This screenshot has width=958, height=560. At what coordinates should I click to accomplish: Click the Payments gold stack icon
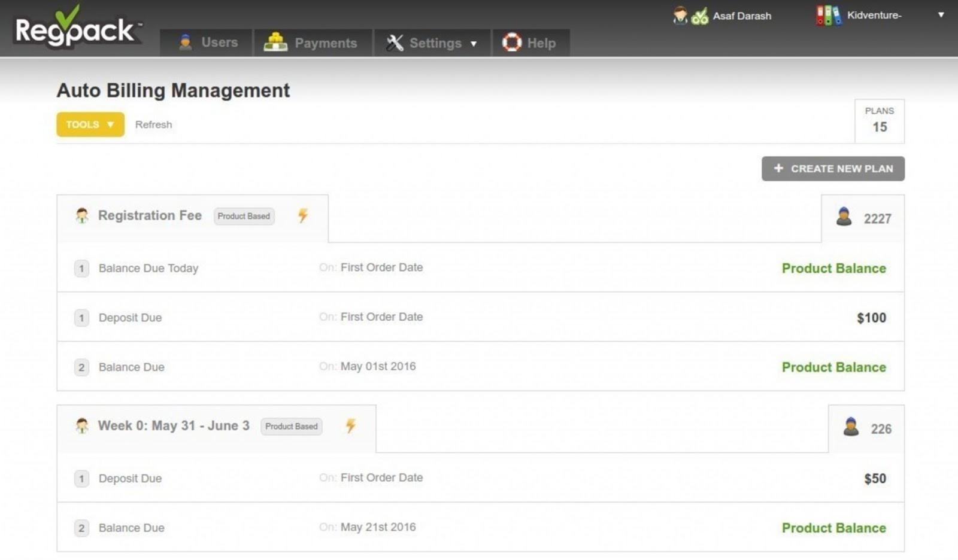coord(275,42)
